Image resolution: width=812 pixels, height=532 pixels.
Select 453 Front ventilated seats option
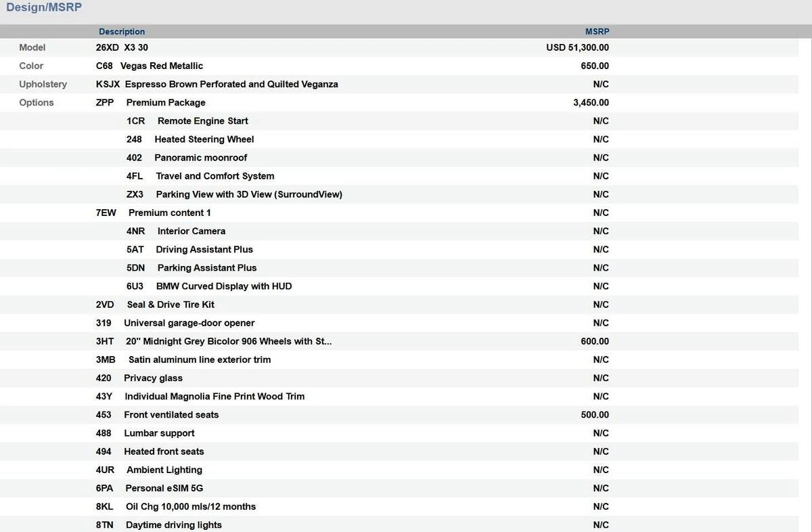pos(157,415)
